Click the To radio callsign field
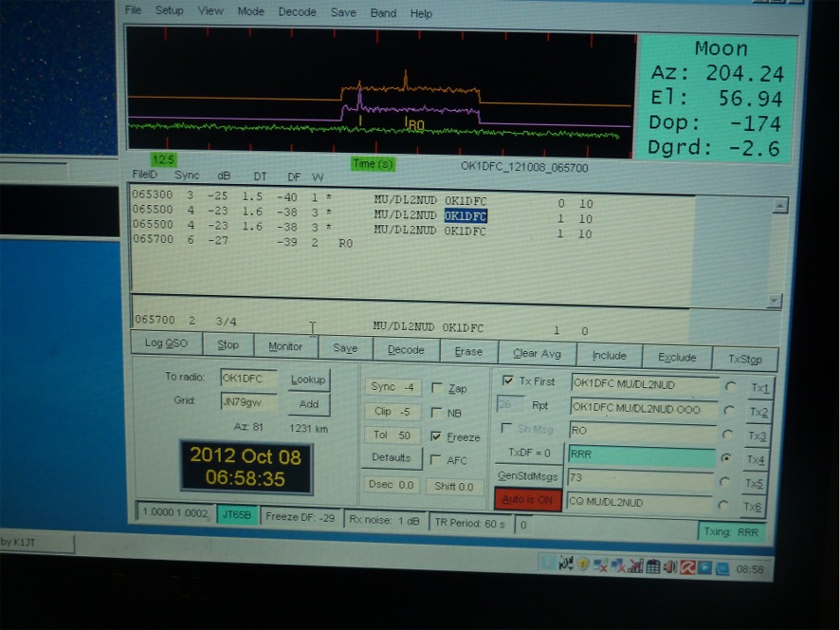Viewport: 840px width, 630px height. point(248,378)
